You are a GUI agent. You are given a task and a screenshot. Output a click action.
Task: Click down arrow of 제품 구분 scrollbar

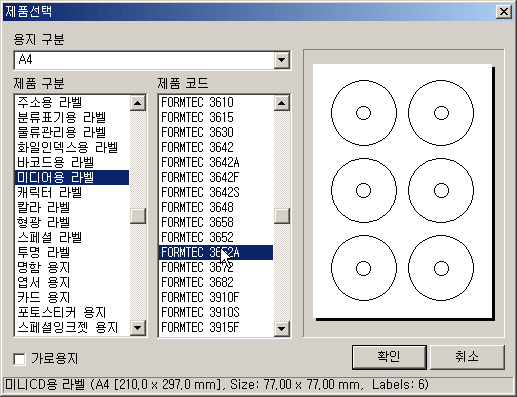(x=138, y=328)
